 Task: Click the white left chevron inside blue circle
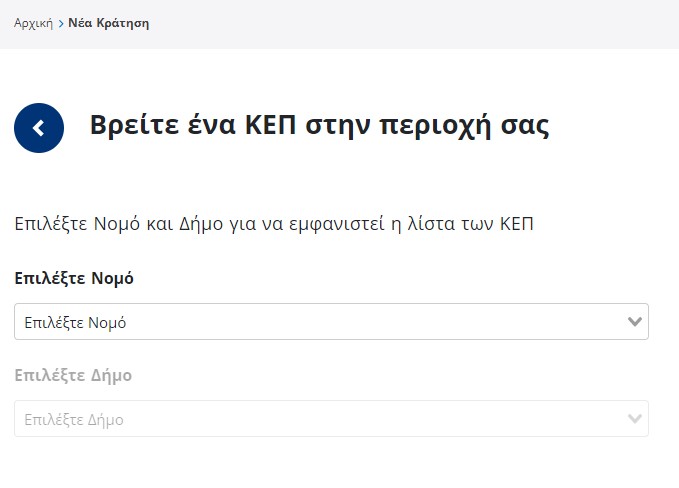click(39, 128)
